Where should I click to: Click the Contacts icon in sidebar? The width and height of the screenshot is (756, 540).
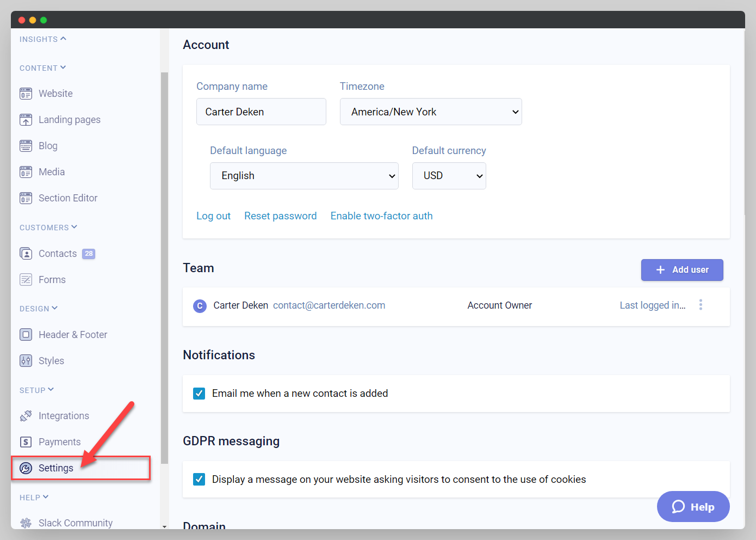pos(26,254)
